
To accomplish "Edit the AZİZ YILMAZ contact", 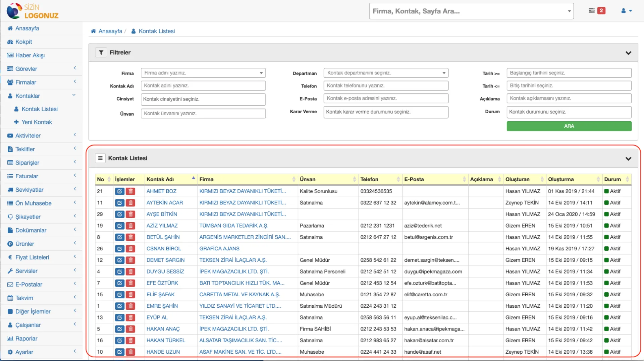I will tap(119, 226).
